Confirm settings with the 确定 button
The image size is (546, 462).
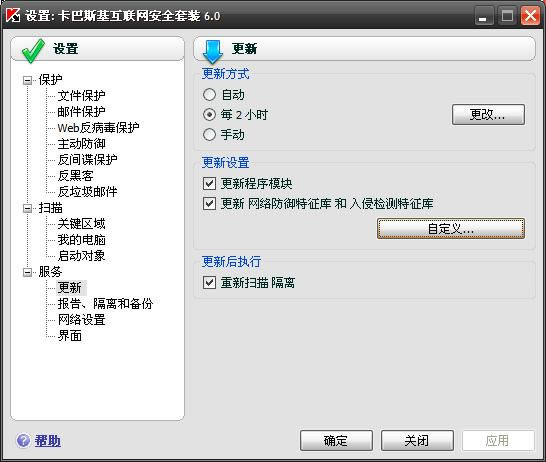pos(336,440)
